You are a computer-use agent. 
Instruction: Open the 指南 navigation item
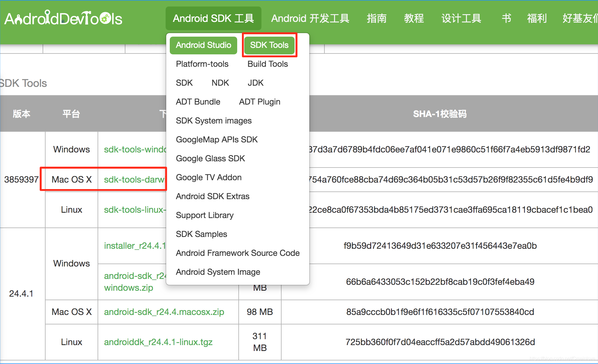pos(376,18)
